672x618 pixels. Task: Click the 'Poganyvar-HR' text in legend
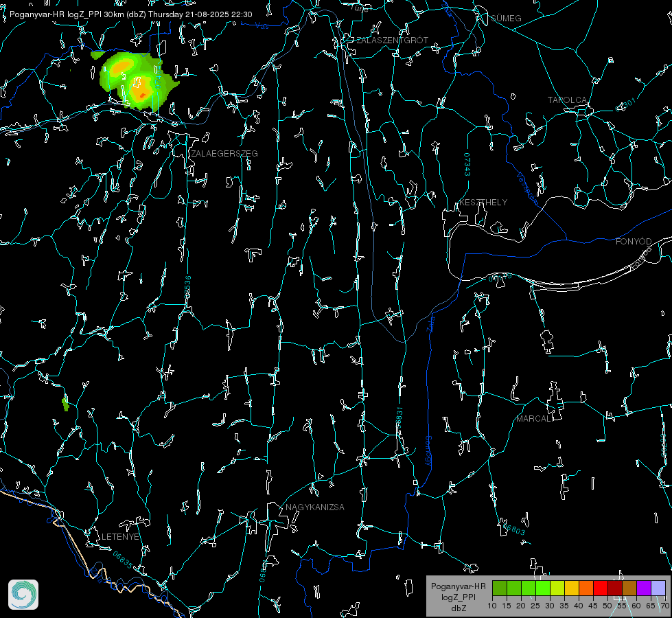coord(458,586)
